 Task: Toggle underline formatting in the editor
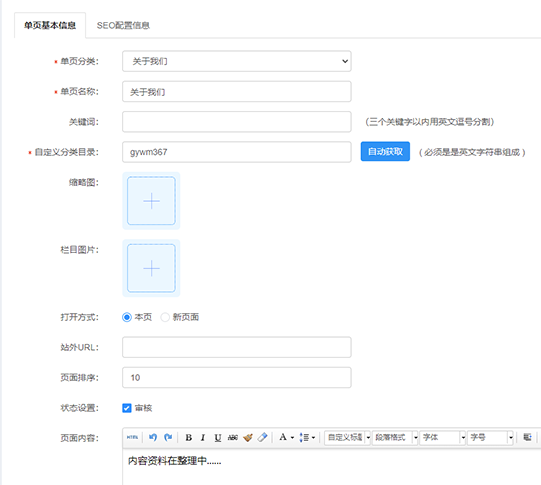coord(218,437)
